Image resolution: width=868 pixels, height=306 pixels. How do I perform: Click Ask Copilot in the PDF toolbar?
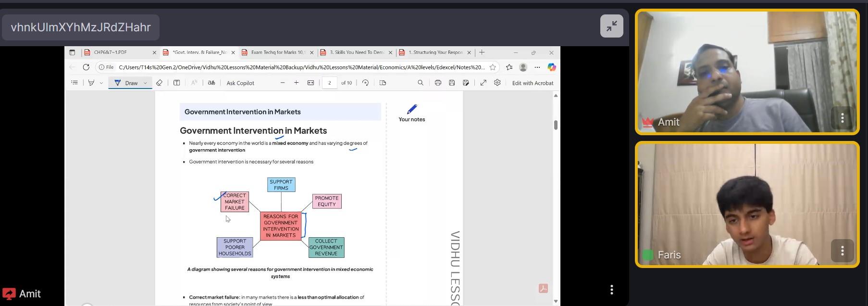point(240,83)
